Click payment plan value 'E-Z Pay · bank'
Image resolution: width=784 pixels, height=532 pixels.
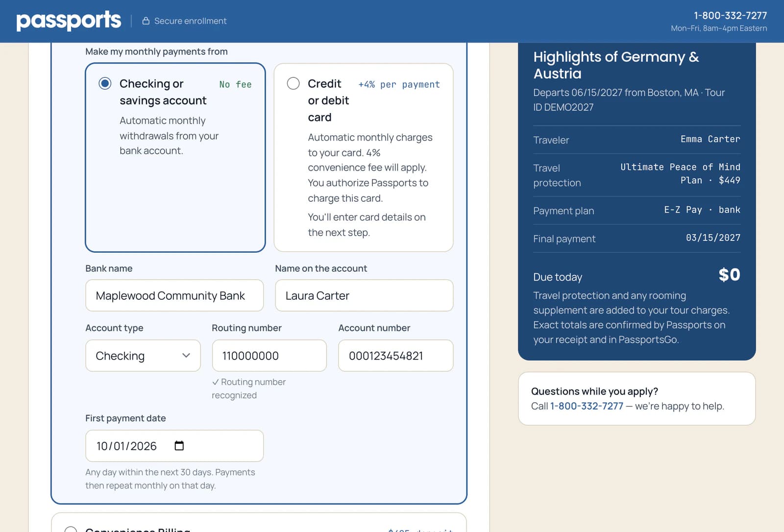(702, 210)
